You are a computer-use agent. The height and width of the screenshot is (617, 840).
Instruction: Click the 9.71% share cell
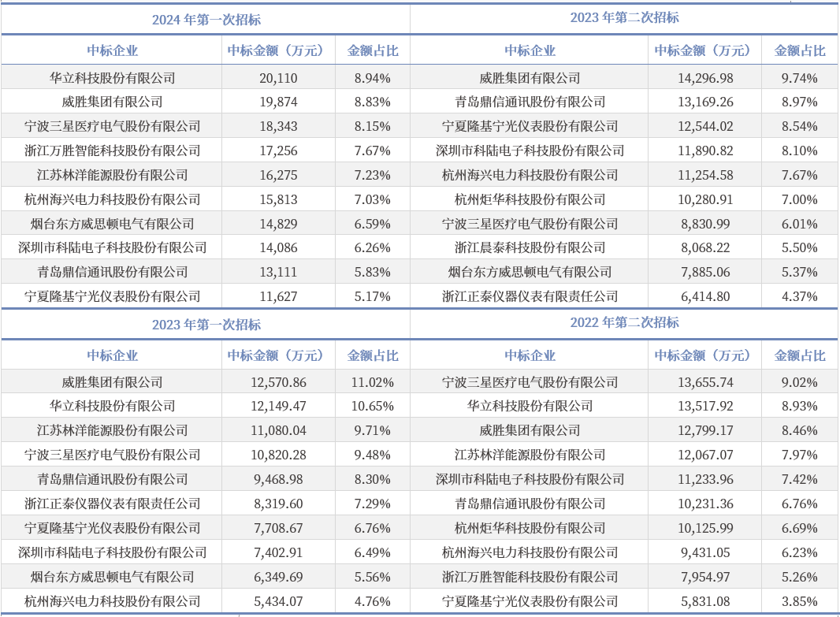coord(372,430)
